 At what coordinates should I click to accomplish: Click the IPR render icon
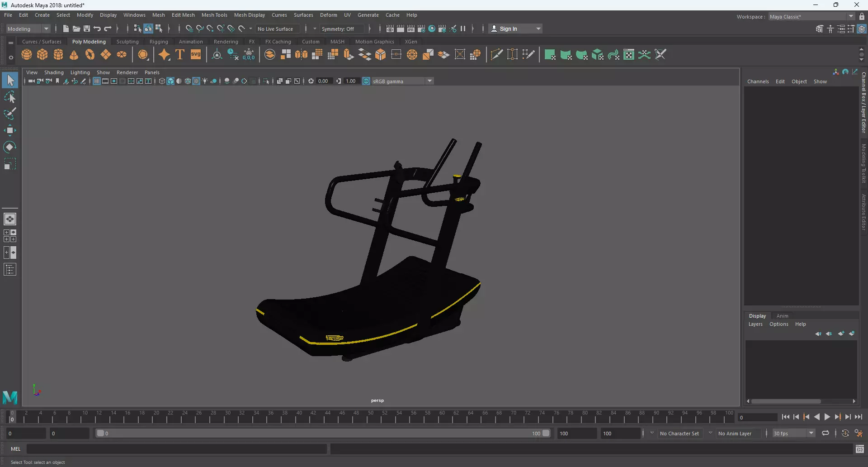(411, 29)
